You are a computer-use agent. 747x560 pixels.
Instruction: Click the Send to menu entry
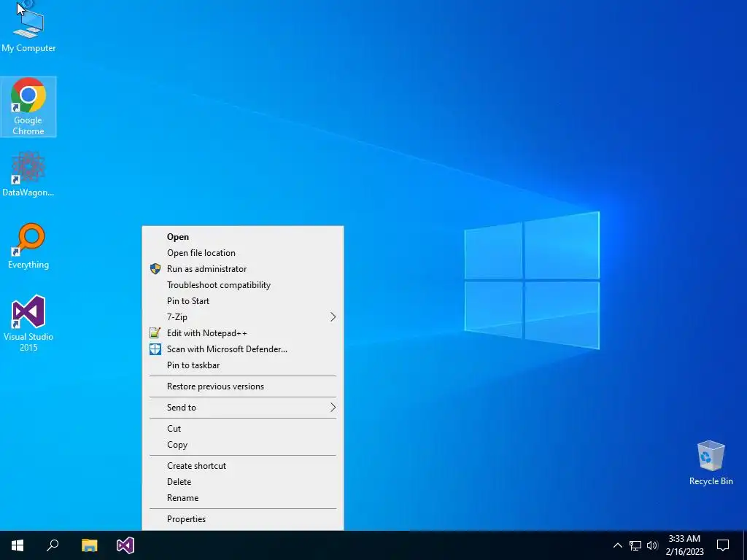click(243, 408)
